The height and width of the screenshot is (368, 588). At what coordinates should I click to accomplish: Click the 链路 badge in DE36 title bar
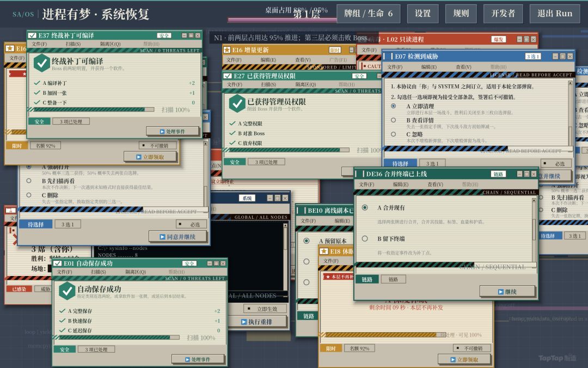pyautogui.click(x=498, y=174)
